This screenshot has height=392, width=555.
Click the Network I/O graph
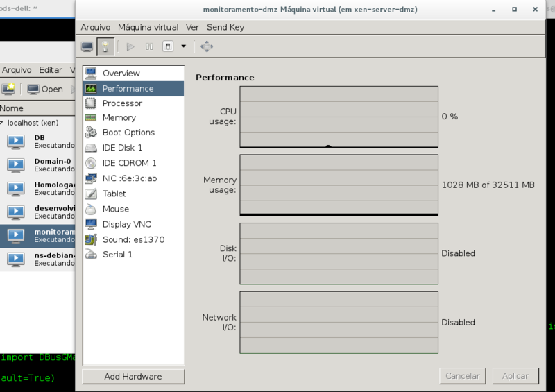coord(339,322)
